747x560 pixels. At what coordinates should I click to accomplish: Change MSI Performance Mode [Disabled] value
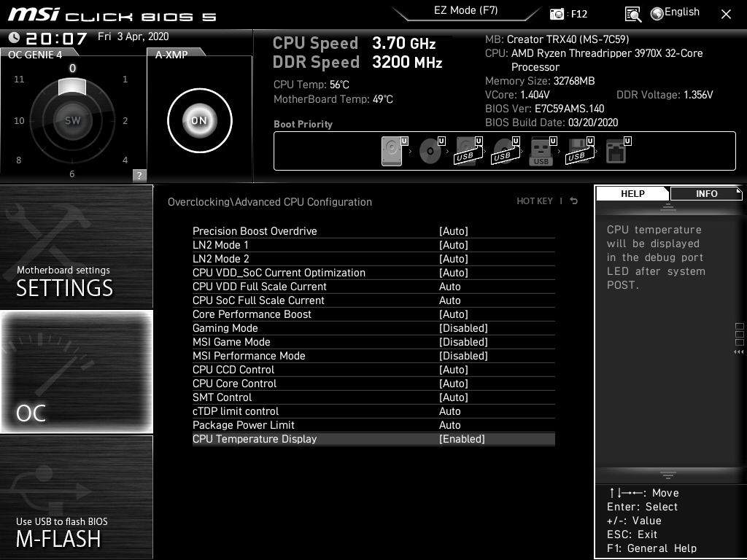pyautogui.click(x=463, y=356)
